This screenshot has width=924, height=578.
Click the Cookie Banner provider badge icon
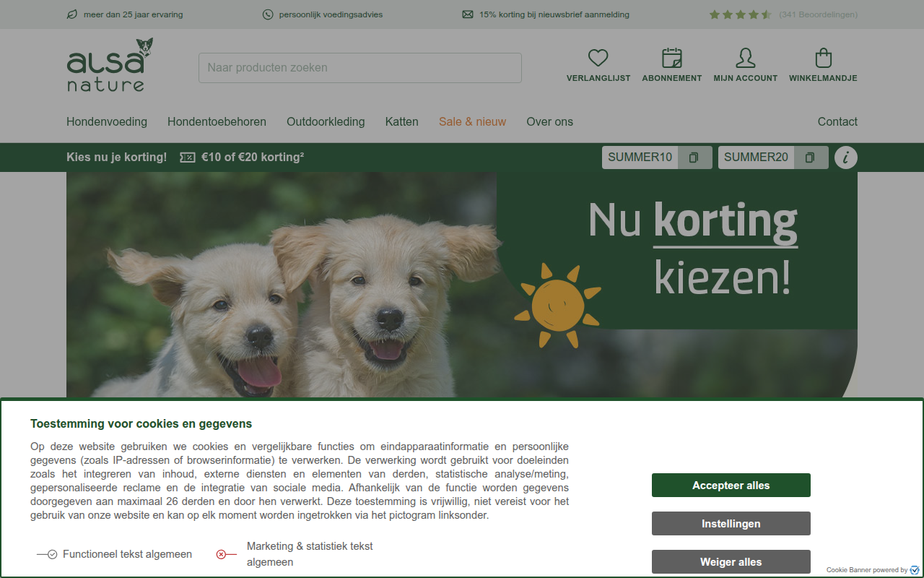(915, 570)
